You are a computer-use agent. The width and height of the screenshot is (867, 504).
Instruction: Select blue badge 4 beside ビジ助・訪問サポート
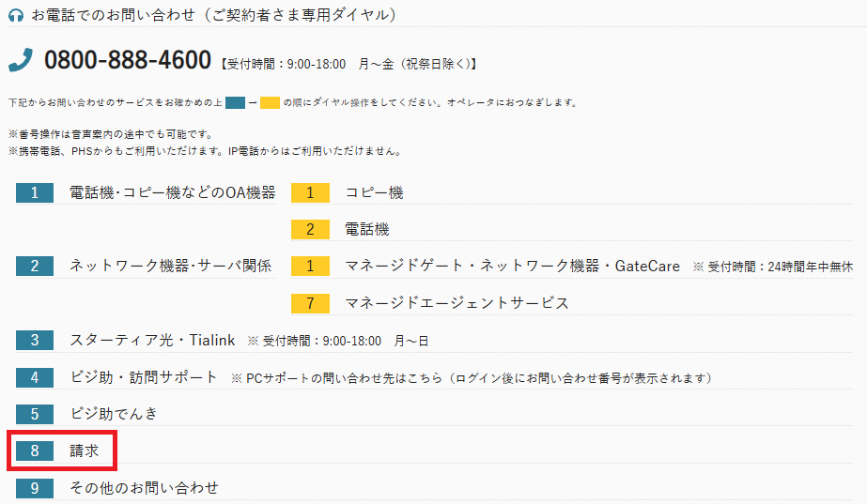pyautogui.click(x=35, y=377)
